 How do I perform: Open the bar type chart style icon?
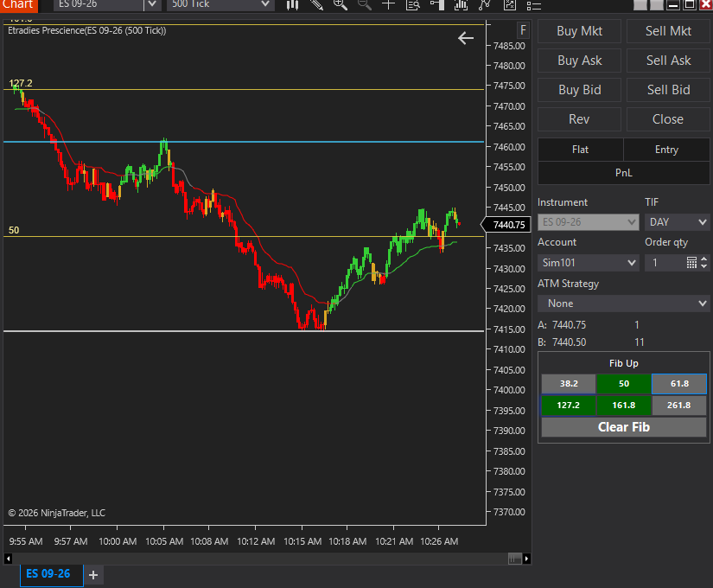point(292,5)
